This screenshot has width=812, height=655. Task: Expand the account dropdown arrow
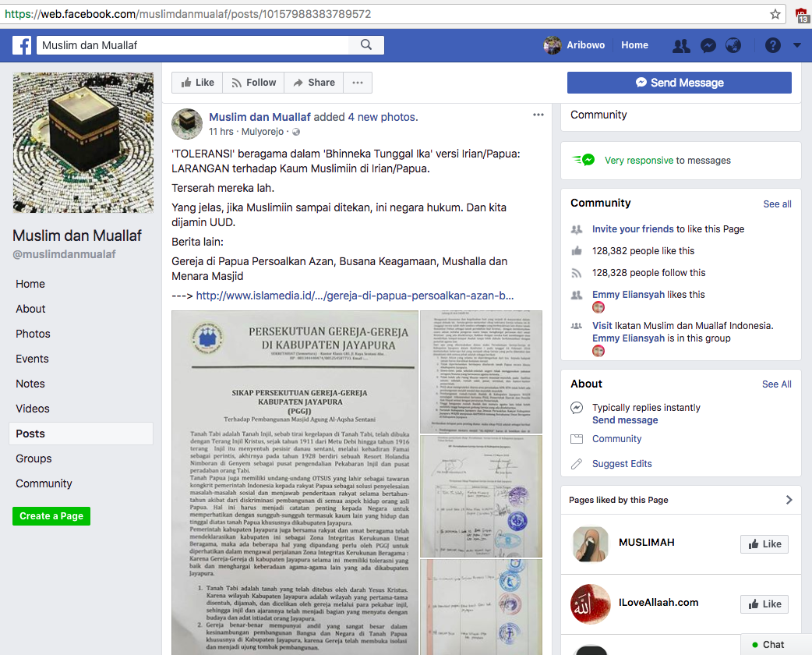[797, 45]
